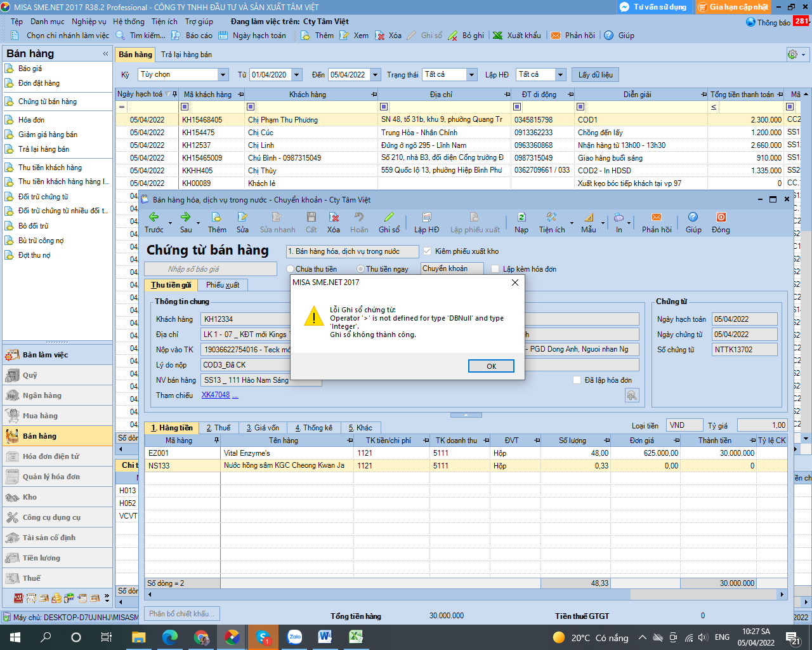812x650 pixels.
Task: Click the Đóng close icon in toolbar
Action: click(x=721, y=217)
